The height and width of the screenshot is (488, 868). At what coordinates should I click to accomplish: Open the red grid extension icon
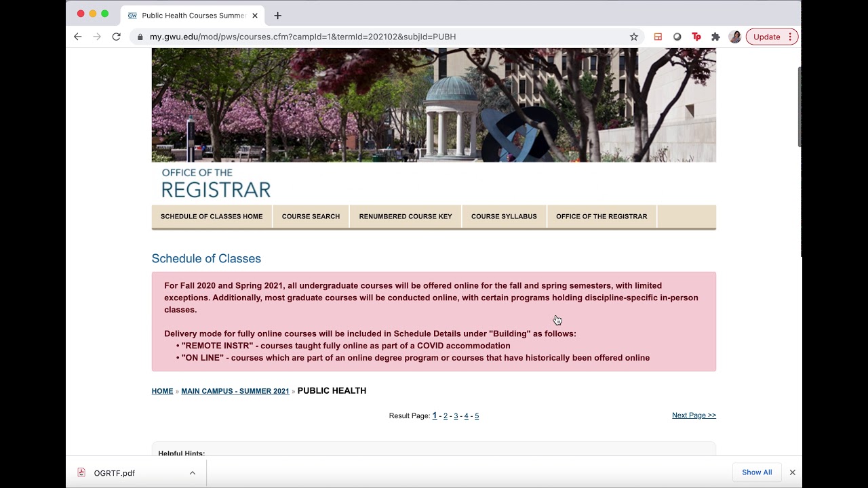pyautogui.click(x=658, y=37)
